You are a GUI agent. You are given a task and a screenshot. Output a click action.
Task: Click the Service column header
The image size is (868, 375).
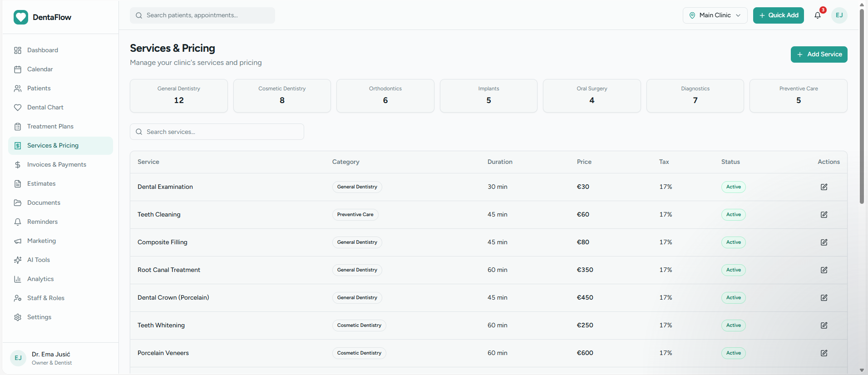[x=148, y=162]
